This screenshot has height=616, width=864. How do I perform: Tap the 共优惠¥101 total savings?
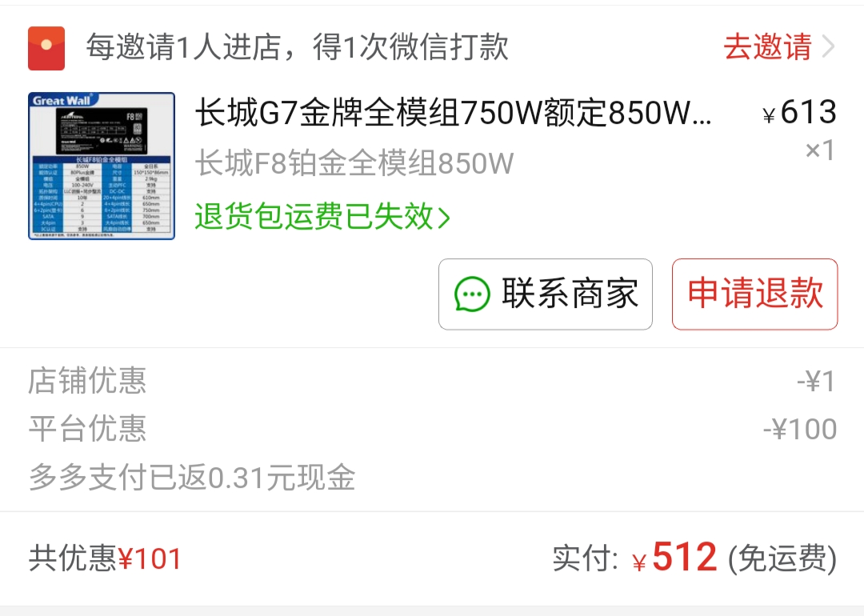coord(106,558)
